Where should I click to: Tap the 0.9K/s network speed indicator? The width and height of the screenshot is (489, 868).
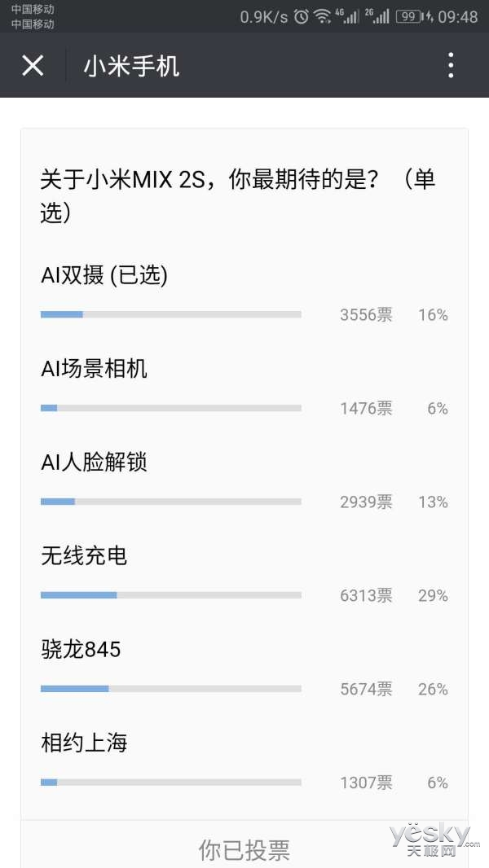coord(263,16)
